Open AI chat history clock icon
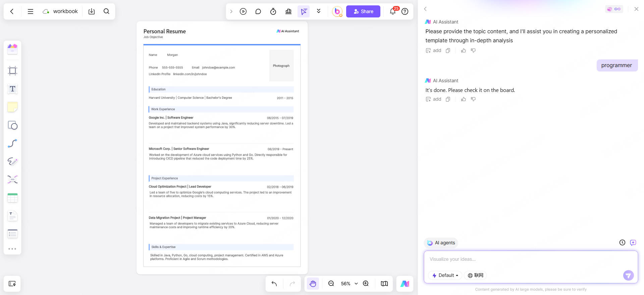Viewport: 644px width, 295px height. tap(622, 243)
